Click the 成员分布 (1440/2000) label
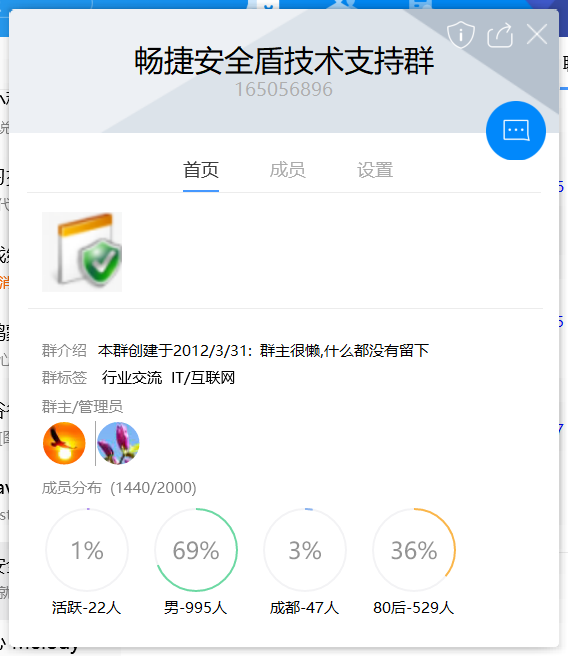The image size is (568, 656). coord(119,488)
